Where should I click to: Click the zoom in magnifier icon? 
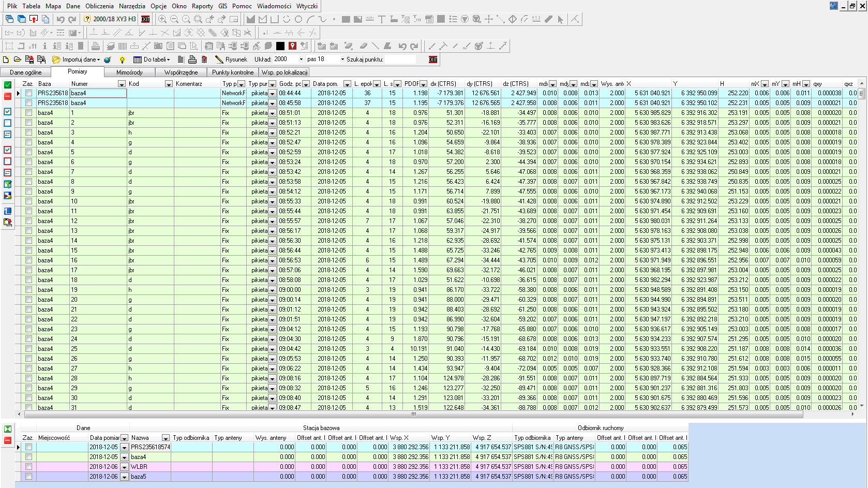(162, 19)
